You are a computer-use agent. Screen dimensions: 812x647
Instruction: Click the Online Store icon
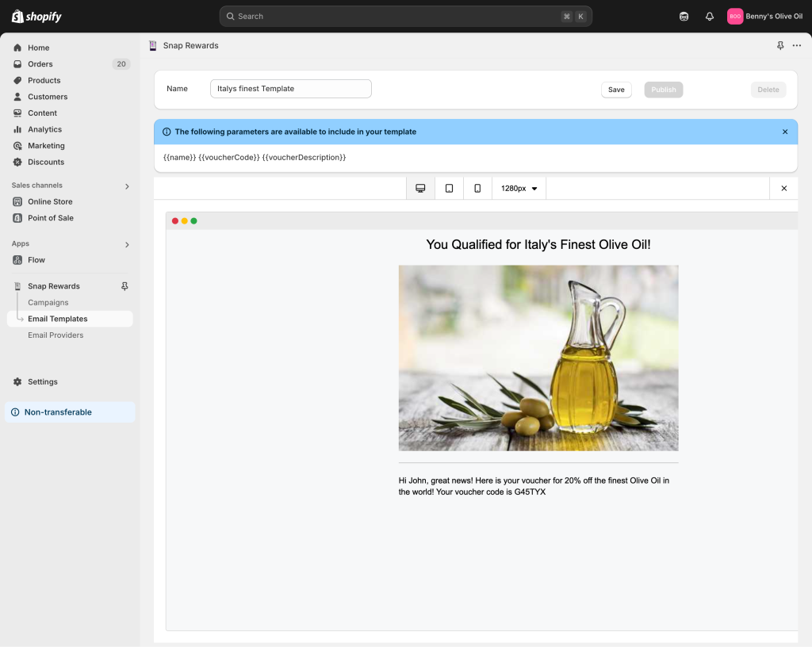(17, 202)
